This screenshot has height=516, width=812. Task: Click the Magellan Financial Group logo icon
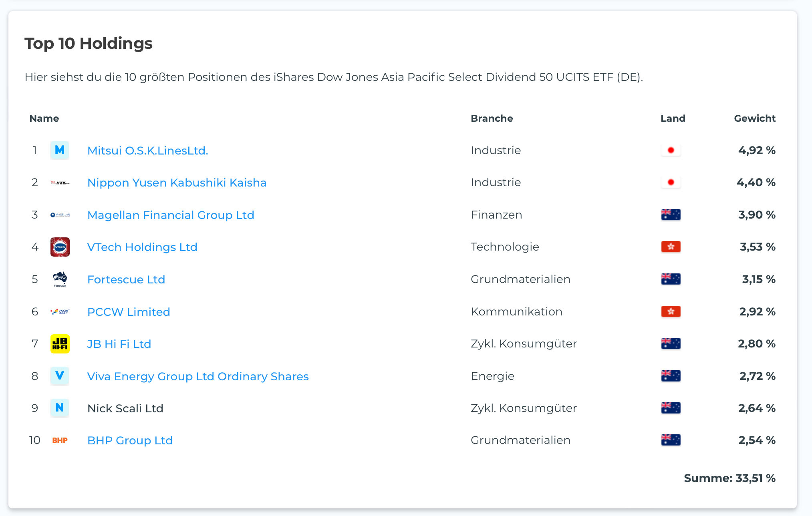pos(60,215)
